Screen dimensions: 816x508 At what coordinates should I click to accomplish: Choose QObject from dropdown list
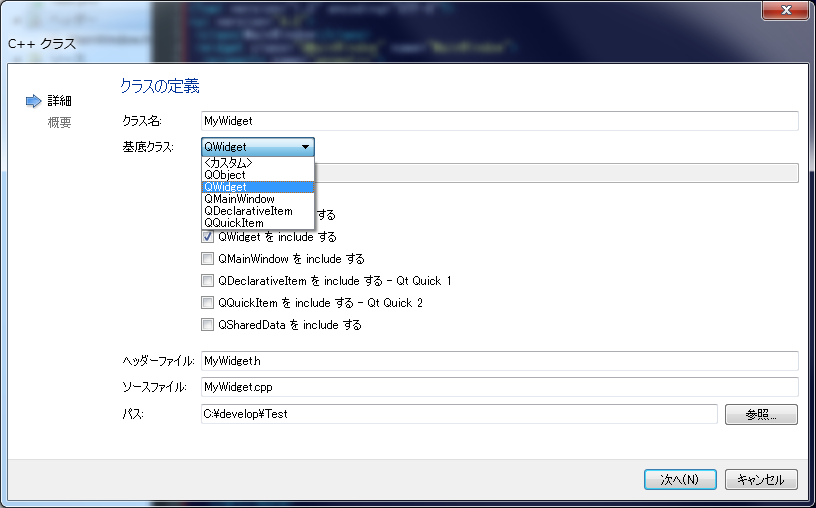[258, 175]
